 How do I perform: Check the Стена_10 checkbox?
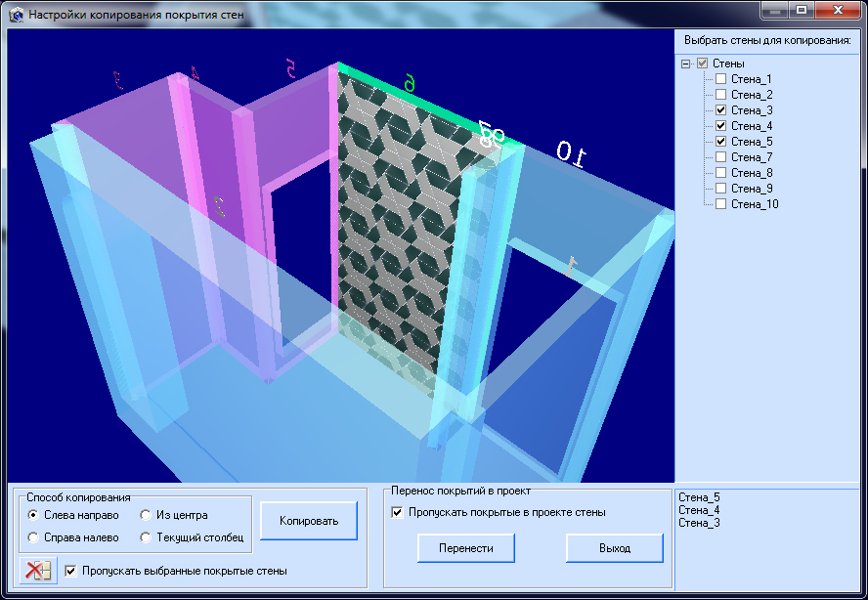tap(720, 204)
